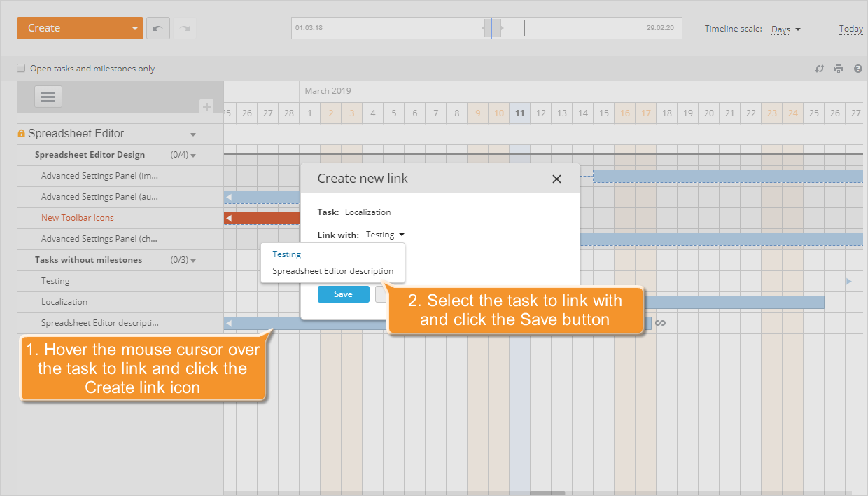Open the hamburger menu above the task list

pos(48,97)
